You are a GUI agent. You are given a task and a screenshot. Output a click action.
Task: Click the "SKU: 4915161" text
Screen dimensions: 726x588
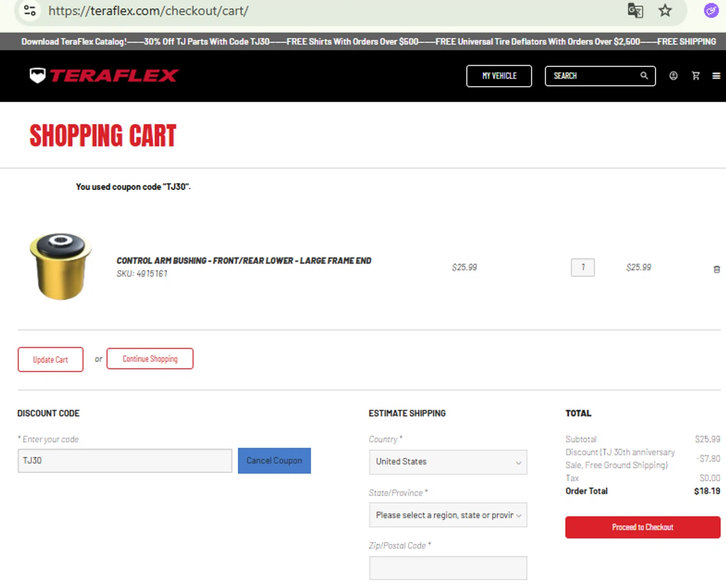[142, 273]
